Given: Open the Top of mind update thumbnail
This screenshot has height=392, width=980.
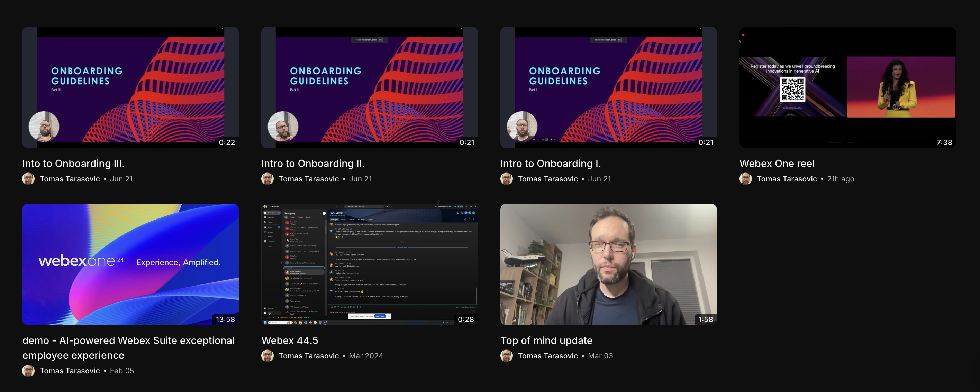Looking at the screenshot, I should click(x=608, y=264).
